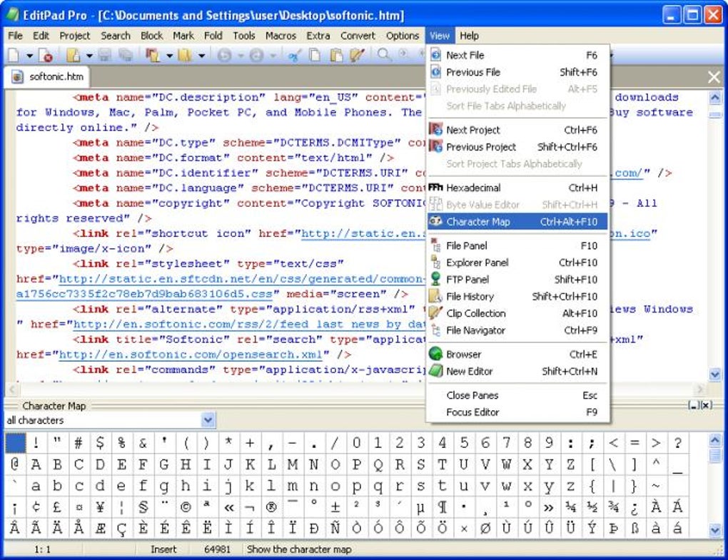The width and height of the screenshot is (728, 560).
Task: Click the Search magnifier toolbar icon
Action: pos(384,55)
